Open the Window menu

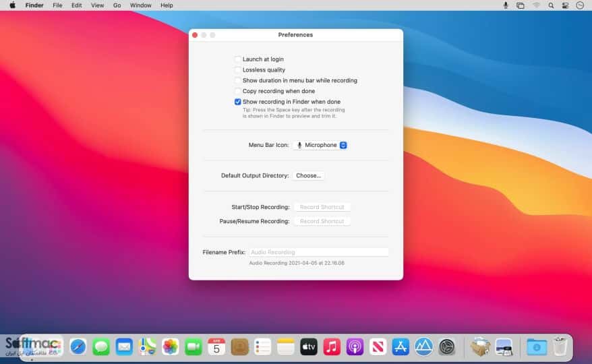click(x=140, y=5)
